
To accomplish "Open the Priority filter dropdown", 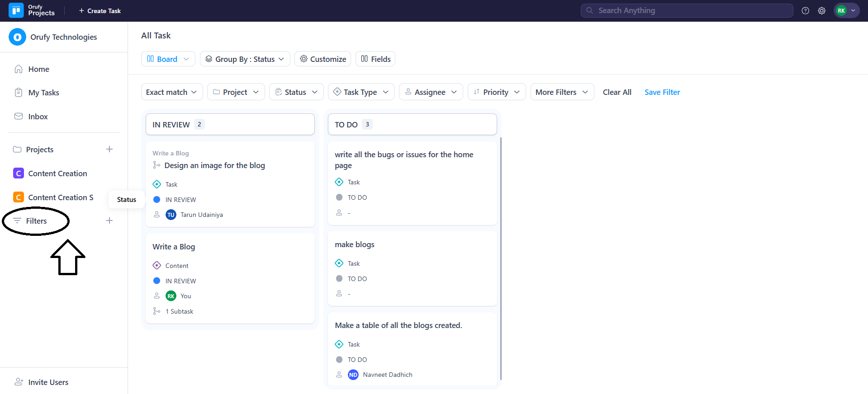I will pyautogui.click(x=496, y=92).
